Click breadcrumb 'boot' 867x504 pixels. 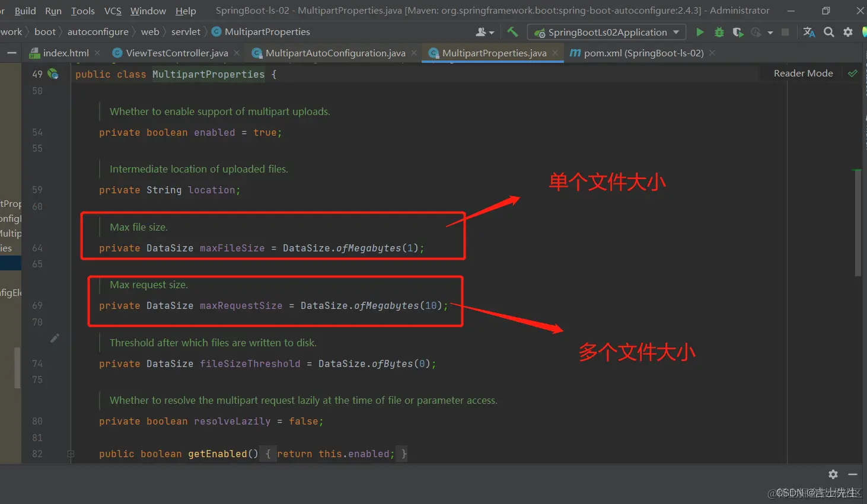pos(45,31)
